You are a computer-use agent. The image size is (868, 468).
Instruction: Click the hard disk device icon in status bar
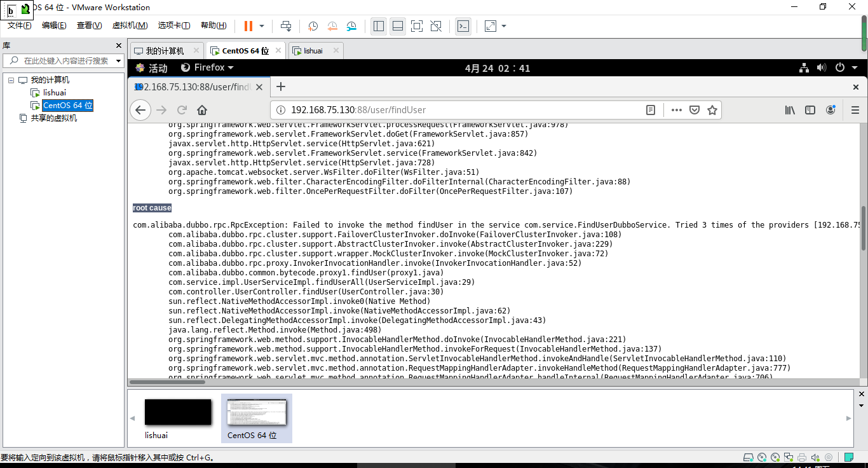[x=749, y=457]
